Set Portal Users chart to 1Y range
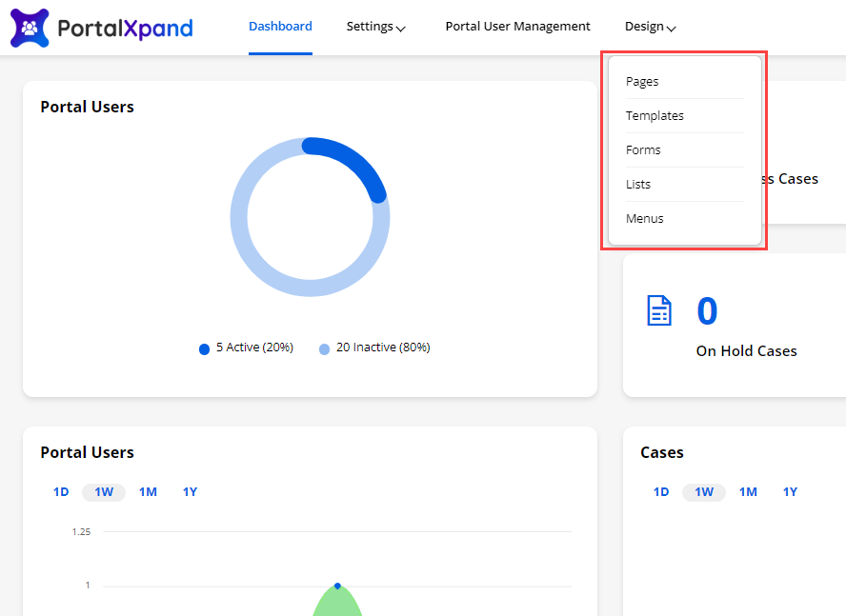This screenshot has height=616, width=846. [x=190, y=492]
